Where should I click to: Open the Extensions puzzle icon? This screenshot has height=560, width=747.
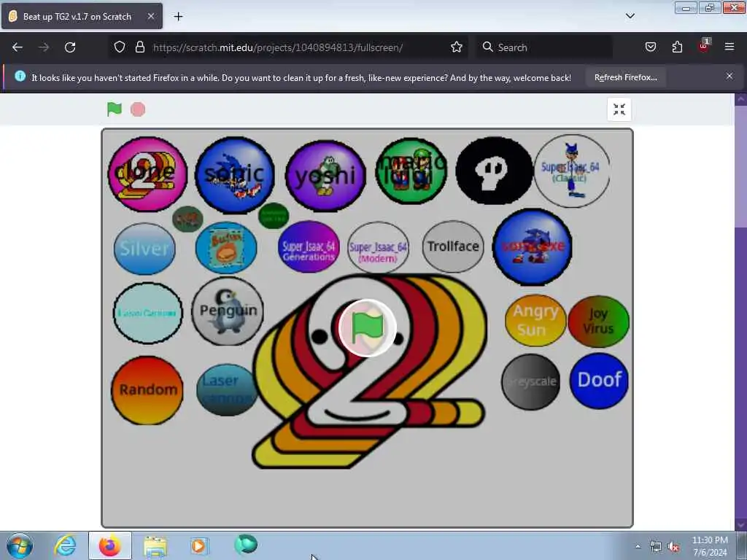(x=677, y=47)
